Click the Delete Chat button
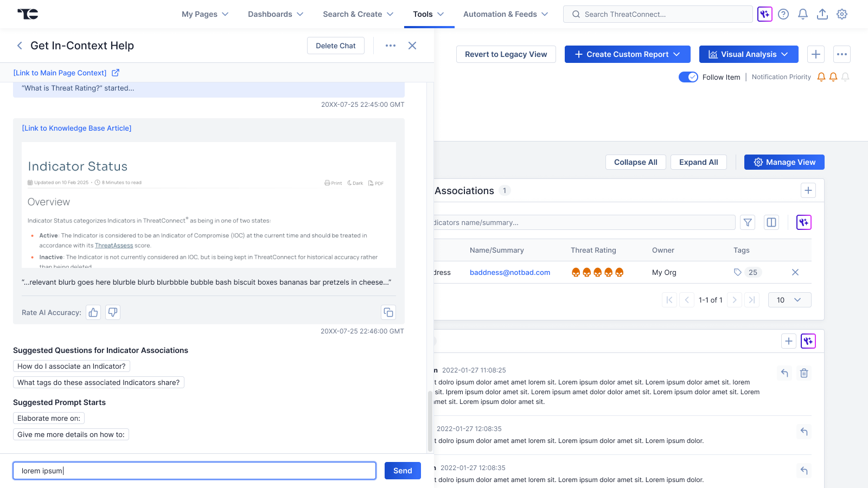 click(336, 46)
